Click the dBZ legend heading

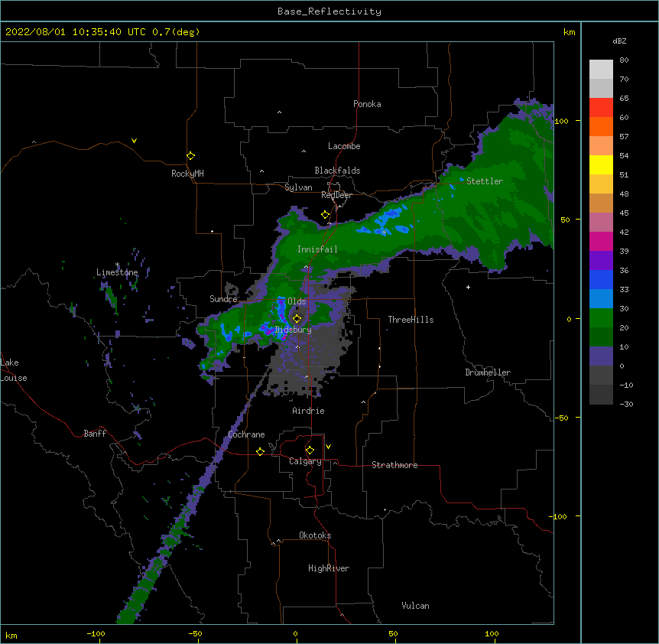pos(619,41)
